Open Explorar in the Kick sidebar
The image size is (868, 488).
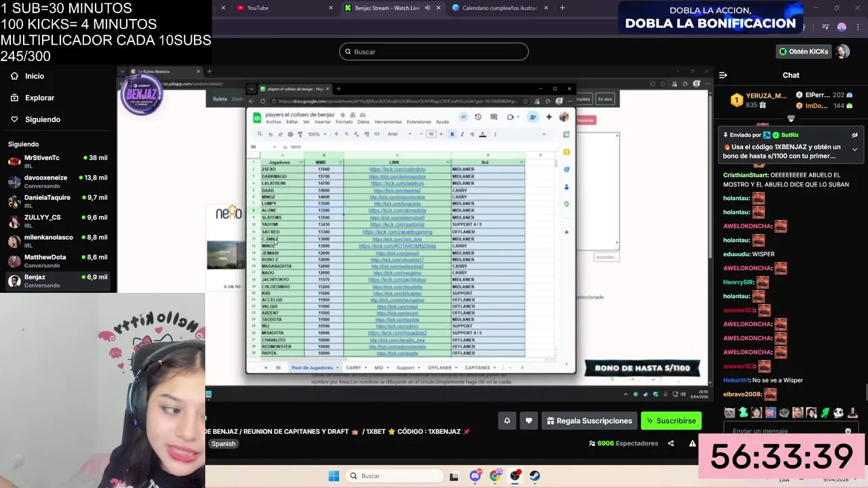pyautogui.click(x=32, y=98)
